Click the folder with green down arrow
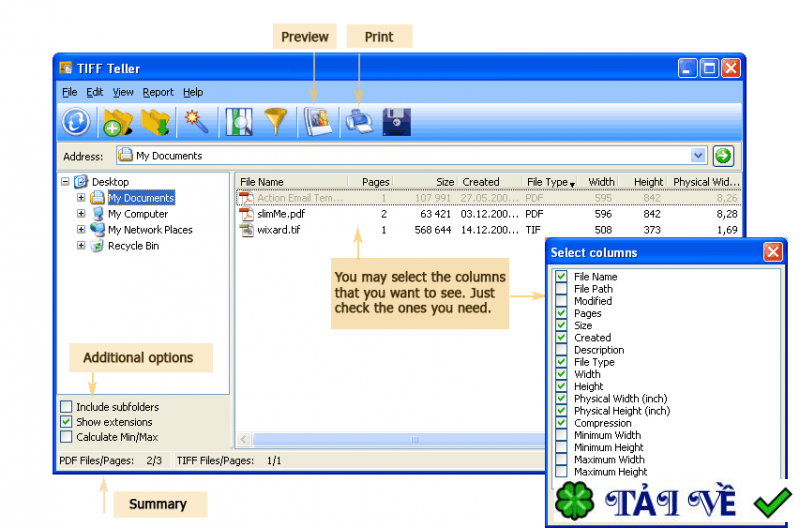Screen dimensions: 800x528 coord(156,122)
